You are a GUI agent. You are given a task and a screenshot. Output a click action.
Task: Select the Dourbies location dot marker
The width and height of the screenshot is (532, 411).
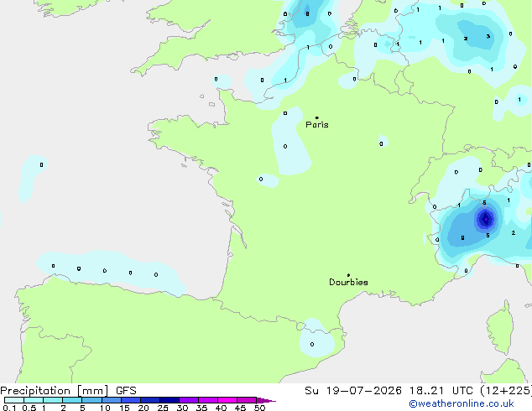(348, 275)
